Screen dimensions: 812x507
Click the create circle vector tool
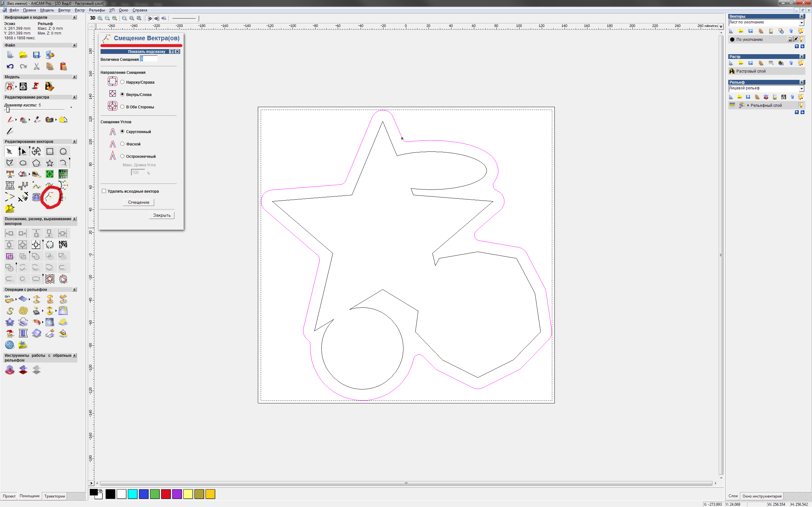click(63, 151)
